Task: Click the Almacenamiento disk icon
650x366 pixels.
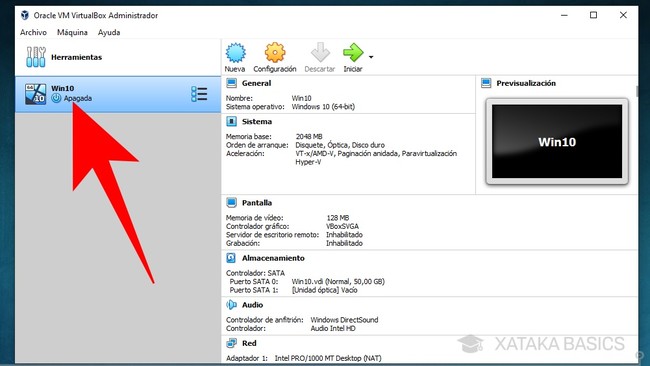Action: point(231,258)
